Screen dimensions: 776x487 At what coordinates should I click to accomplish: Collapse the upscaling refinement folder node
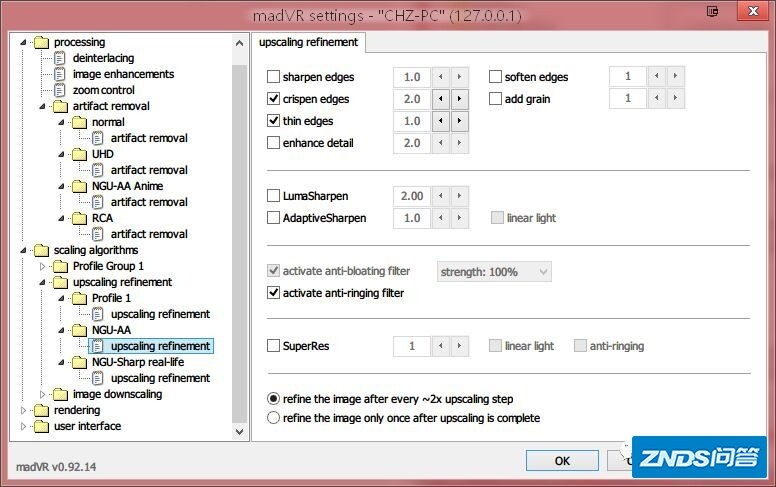[x=42, y=283]
